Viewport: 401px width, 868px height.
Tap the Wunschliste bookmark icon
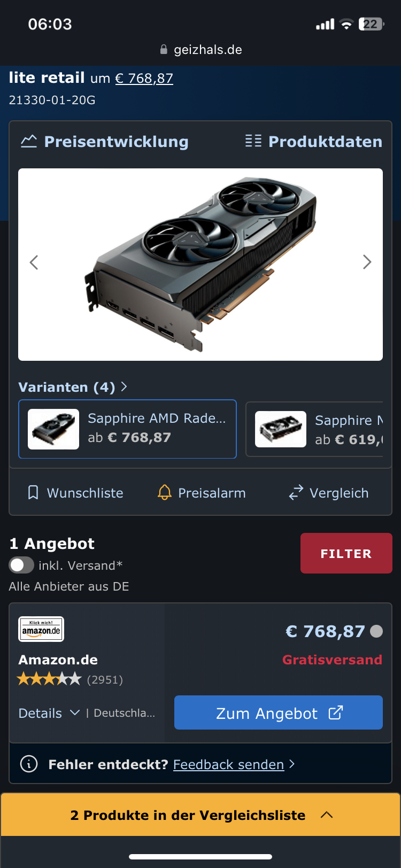pos(33,493)
